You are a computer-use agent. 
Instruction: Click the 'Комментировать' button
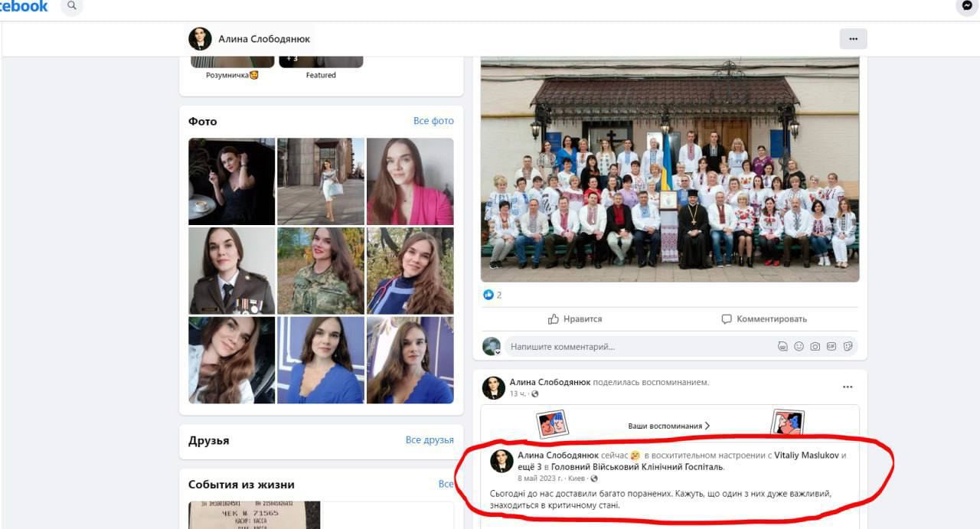point(764,318)
